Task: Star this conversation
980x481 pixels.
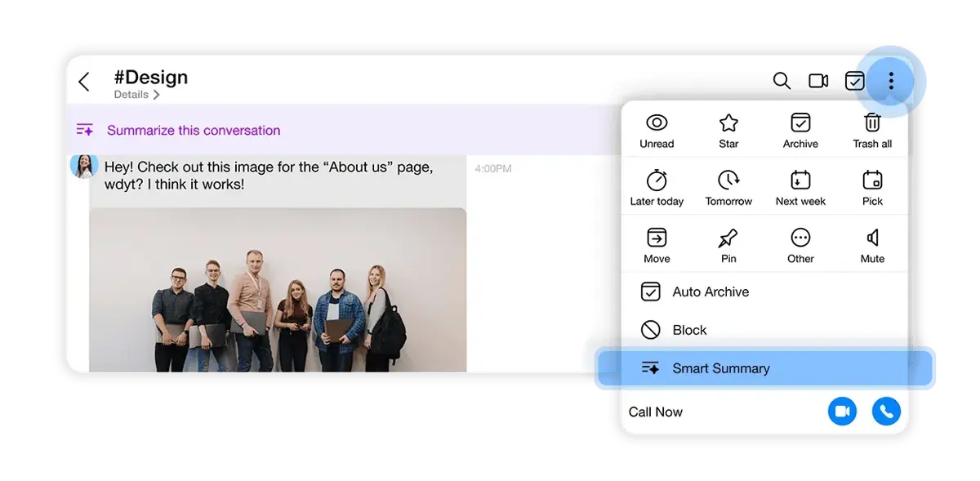Action: tap(728, 131)
